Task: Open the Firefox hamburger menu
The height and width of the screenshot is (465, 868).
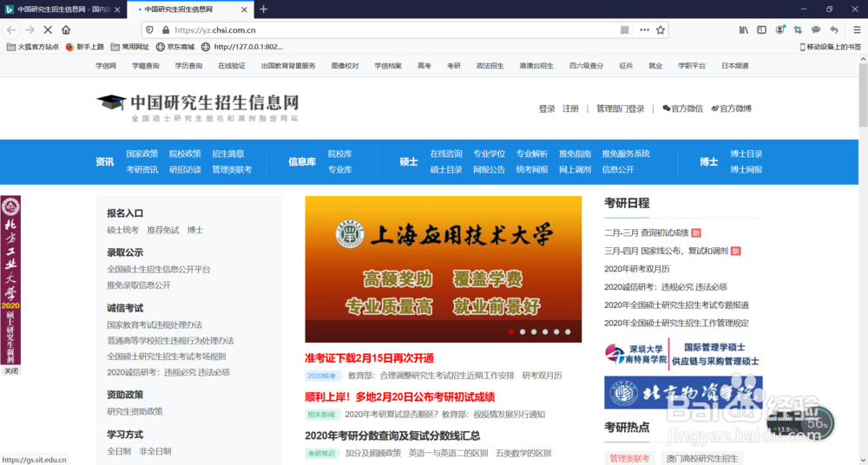Action: click(x=857, y=29)
